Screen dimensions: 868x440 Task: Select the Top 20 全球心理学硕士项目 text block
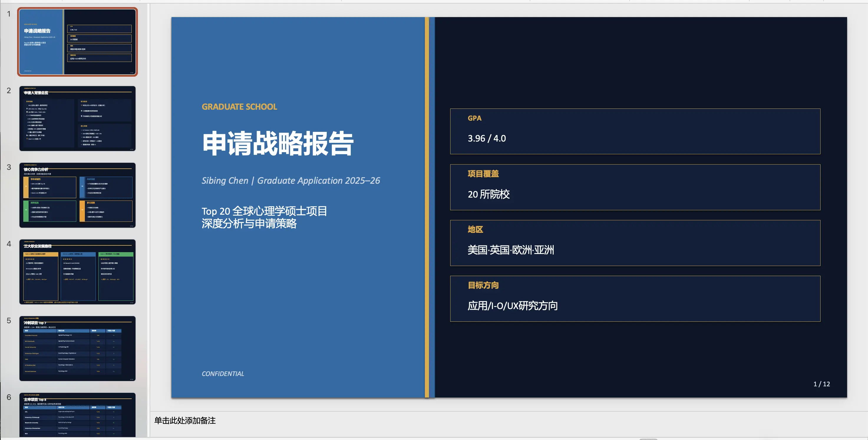coord(264,217)
